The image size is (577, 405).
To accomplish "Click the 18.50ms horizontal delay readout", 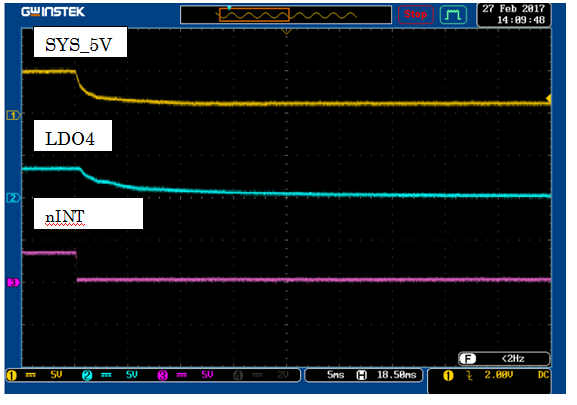I will (x=397, y=375).
